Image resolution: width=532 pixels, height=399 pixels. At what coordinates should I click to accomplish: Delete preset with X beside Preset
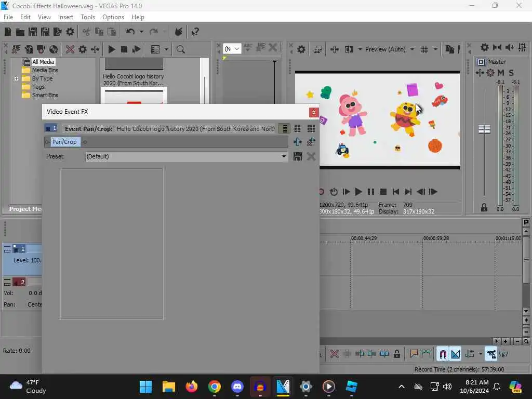coord(311,156)
